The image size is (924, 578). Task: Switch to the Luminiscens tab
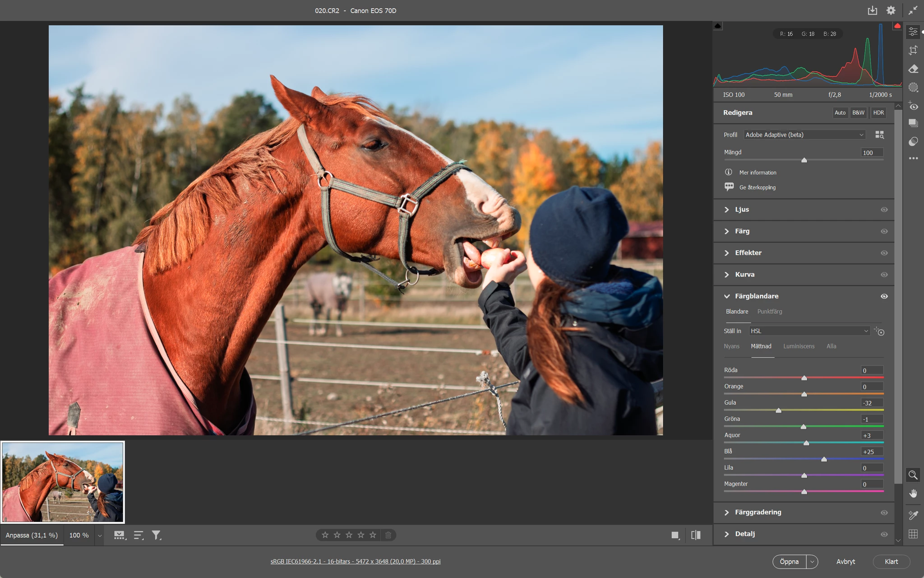click(x=799, y=346)
